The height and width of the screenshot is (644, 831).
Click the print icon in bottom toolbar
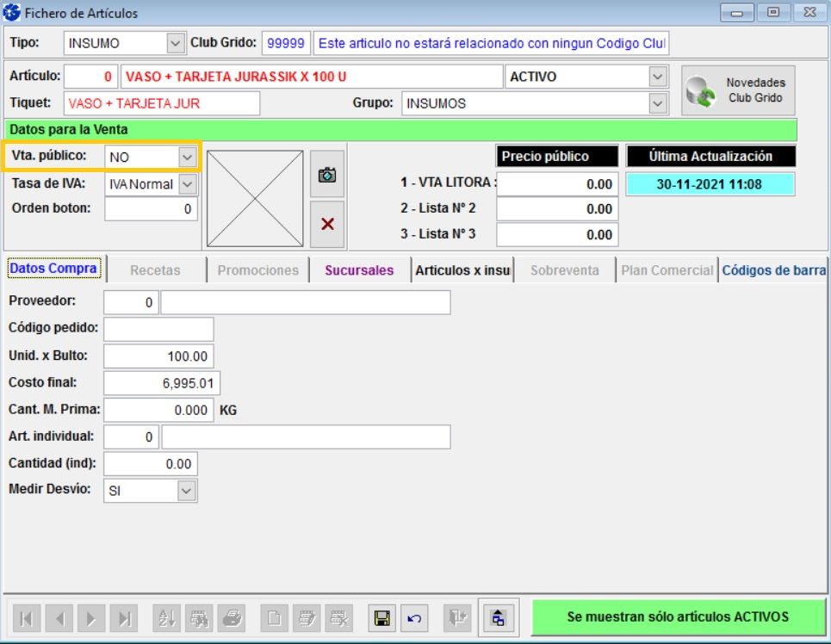click(231, 617)
